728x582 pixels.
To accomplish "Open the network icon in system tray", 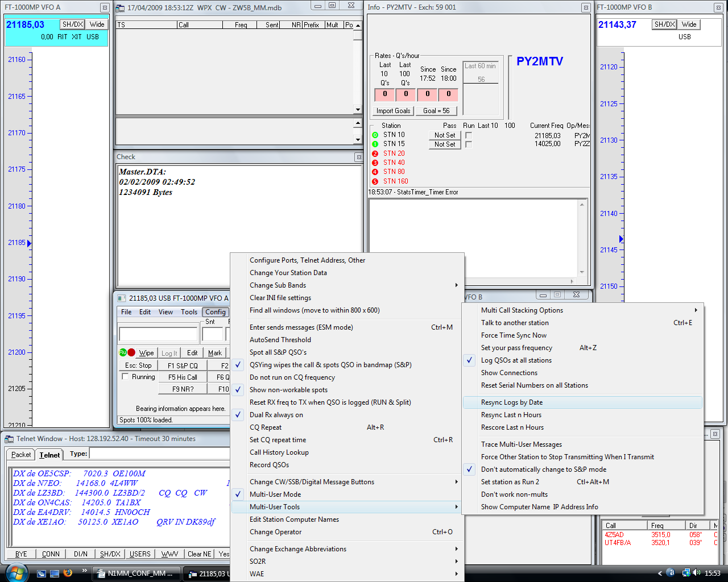I will point(686,573).
